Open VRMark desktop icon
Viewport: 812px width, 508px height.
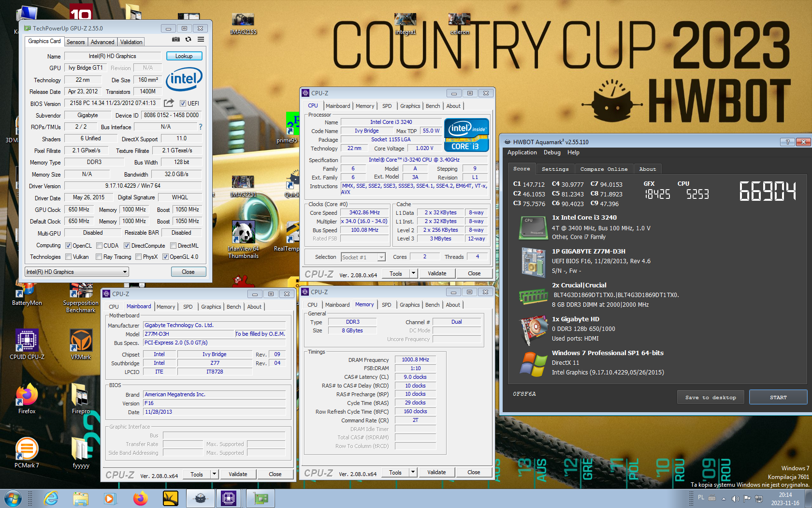81,344
